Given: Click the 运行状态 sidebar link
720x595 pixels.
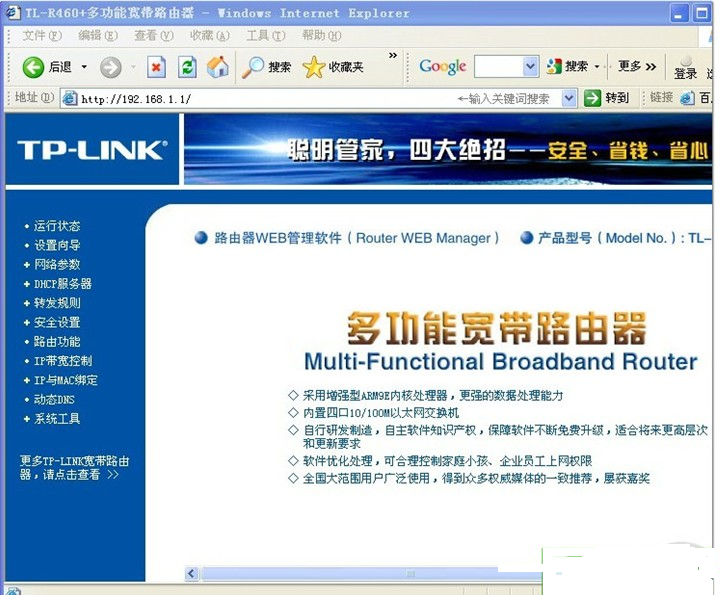Looking at the screenshot, I should [x=57, y=226].
